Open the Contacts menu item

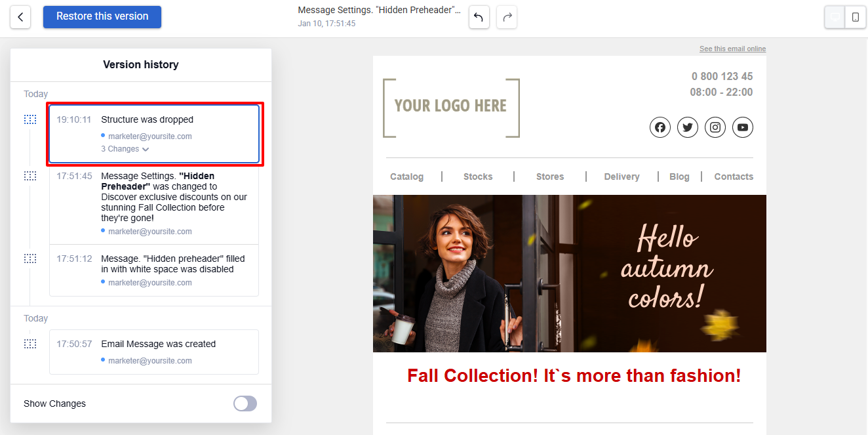pos(734,176)
